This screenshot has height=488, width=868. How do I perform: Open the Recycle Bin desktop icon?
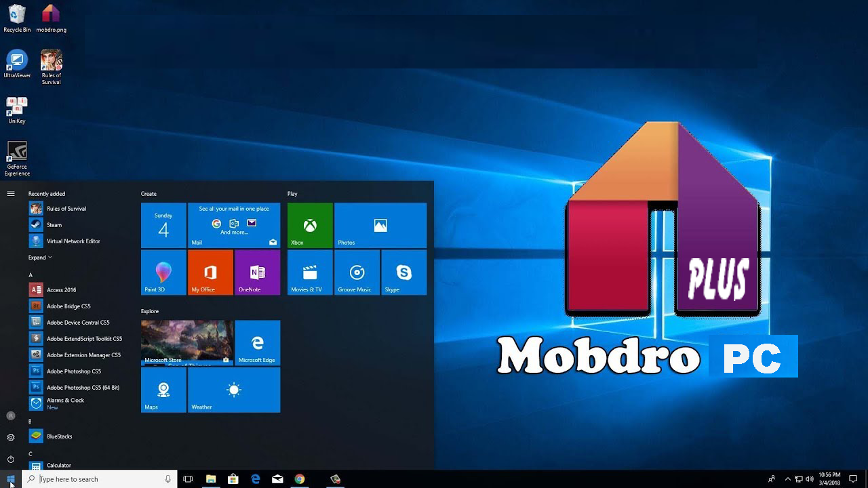tap(17, 18)
